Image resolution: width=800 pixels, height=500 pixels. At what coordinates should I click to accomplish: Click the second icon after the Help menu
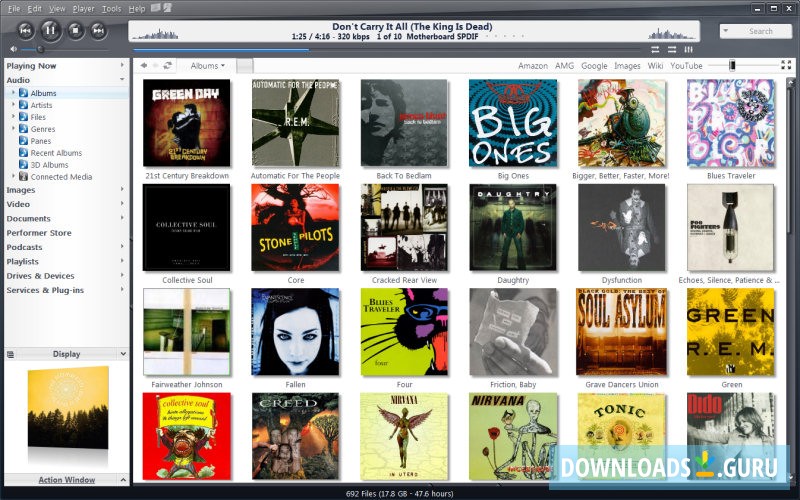(167, 8)
